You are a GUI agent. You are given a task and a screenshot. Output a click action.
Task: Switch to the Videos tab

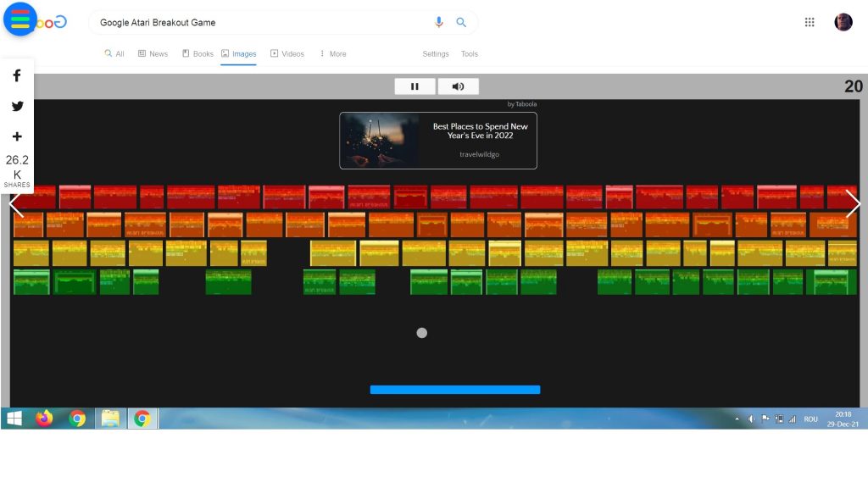pos(287,53)
